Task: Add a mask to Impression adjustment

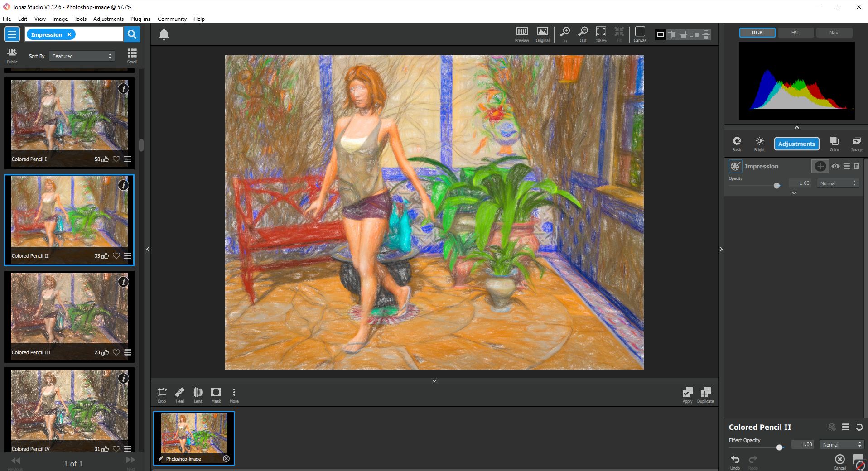Action: pyautogui.click(x=820, y=166)
